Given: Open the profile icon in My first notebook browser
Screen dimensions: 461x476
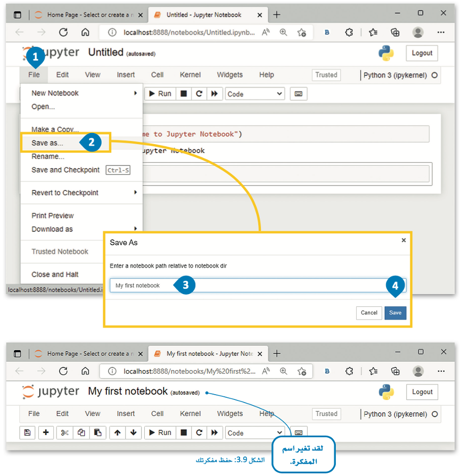Looking at the screenshot, I should (418, 371).
